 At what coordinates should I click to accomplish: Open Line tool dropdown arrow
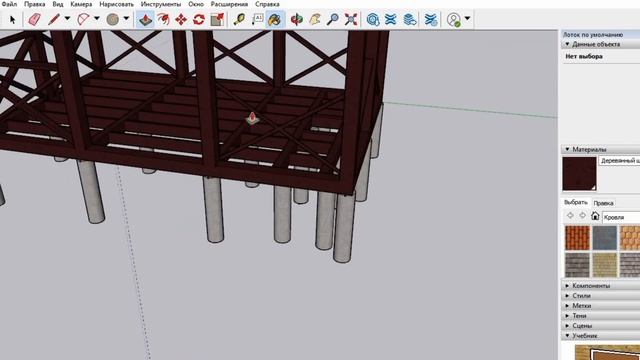pyautogui.click(x=67, y=18)
